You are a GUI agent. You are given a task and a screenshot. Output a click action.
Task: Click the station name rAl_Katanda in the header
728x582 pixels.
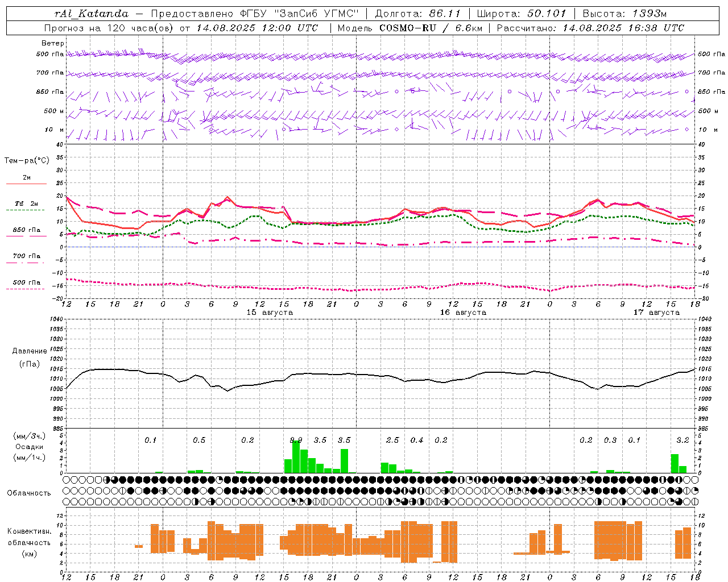[x=92, y=14]
